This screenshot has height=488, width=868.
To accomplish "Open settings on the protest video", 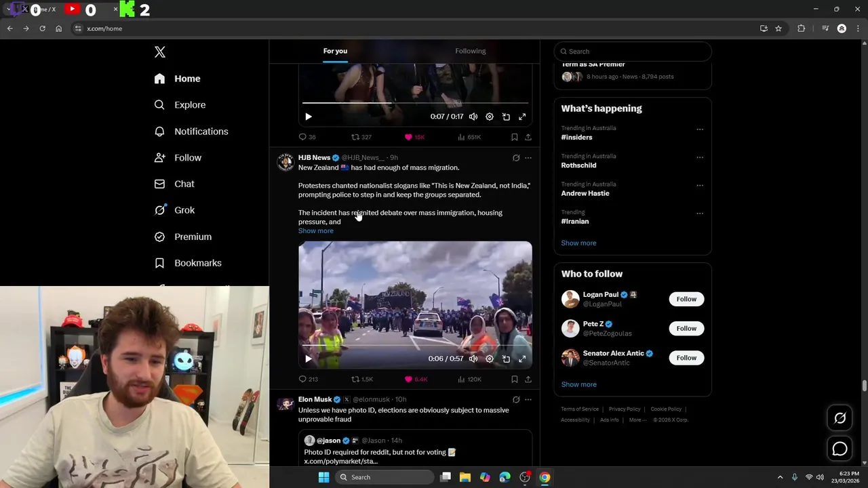I will tap(490, 359).
